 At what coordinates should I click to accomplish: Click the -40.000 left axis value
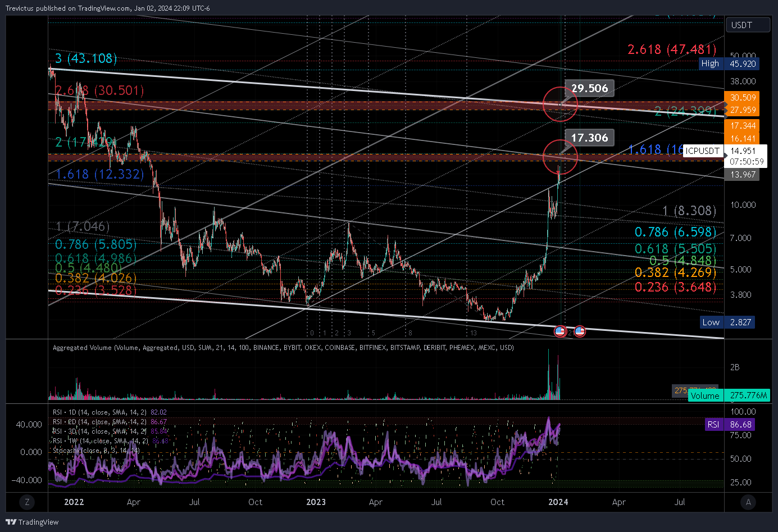tap(28, 480)
